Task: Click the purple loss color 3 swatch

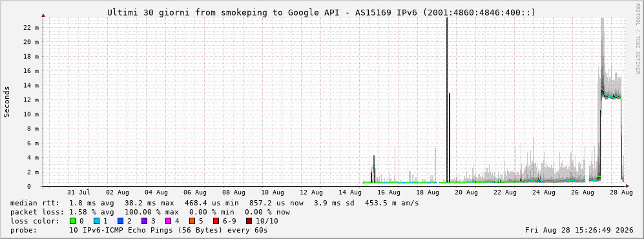Action: tap(144, 221)
